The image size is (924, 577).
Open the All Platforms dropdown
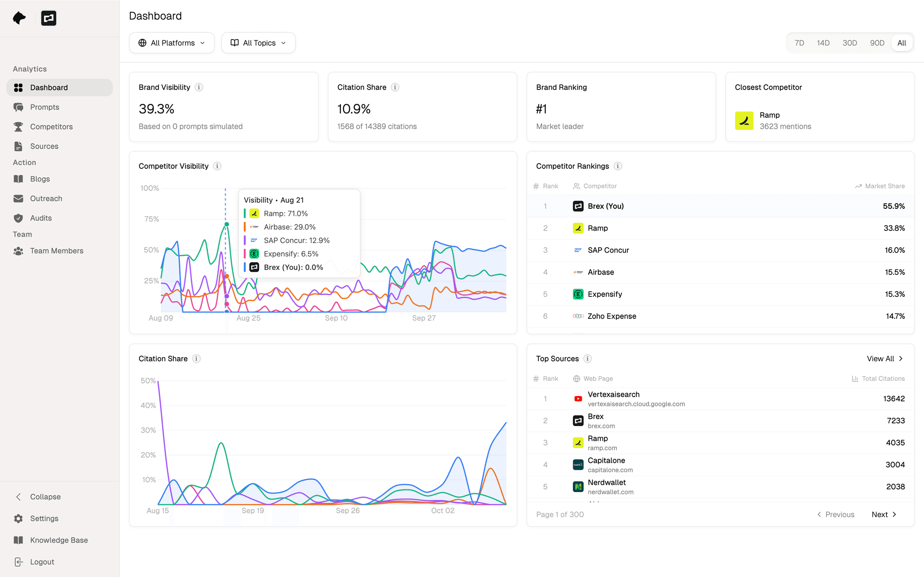click(x=172, y=43)
